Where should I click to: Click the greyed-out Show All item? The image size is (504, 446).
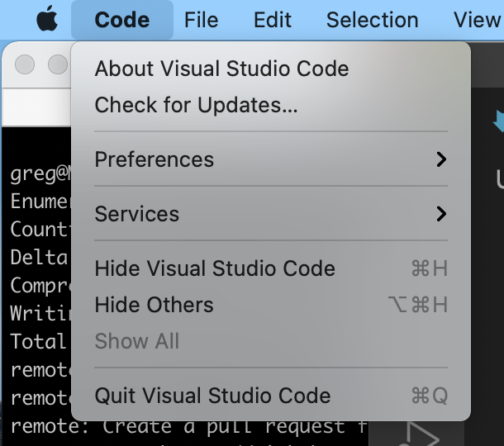coord(137,341)
